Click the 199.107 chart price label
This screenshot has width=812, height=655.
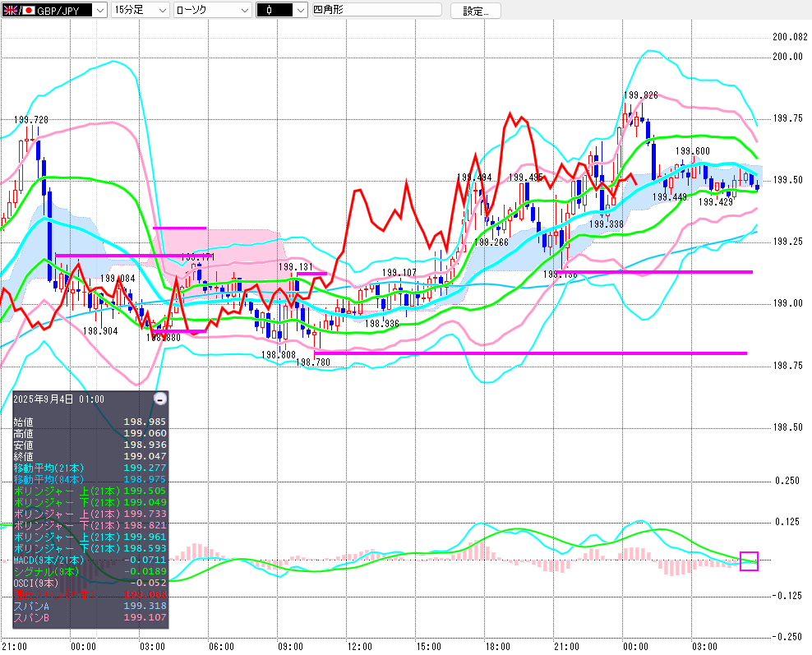[x=399, y=273]
